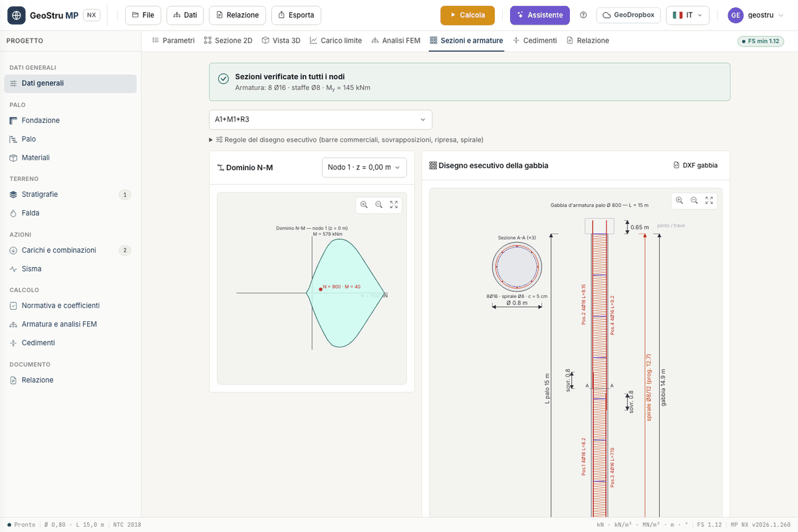Zoom in on the gabbia drawing

[x=679, y=200]
